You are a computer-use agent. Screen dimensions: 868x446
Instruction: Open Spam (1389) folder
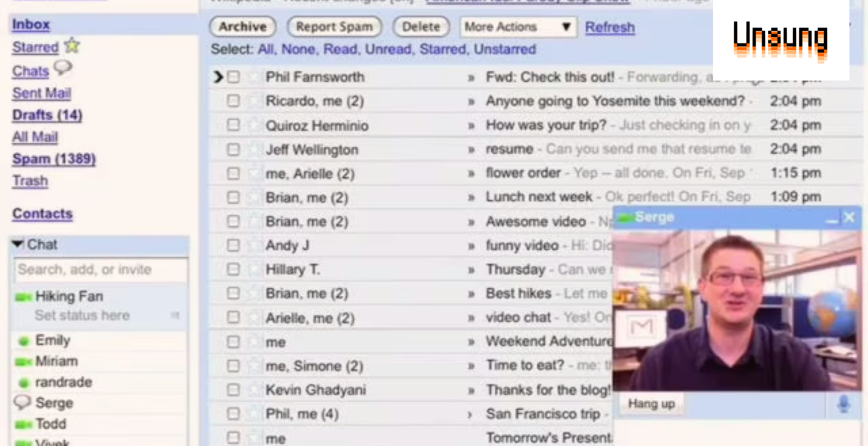54,159
